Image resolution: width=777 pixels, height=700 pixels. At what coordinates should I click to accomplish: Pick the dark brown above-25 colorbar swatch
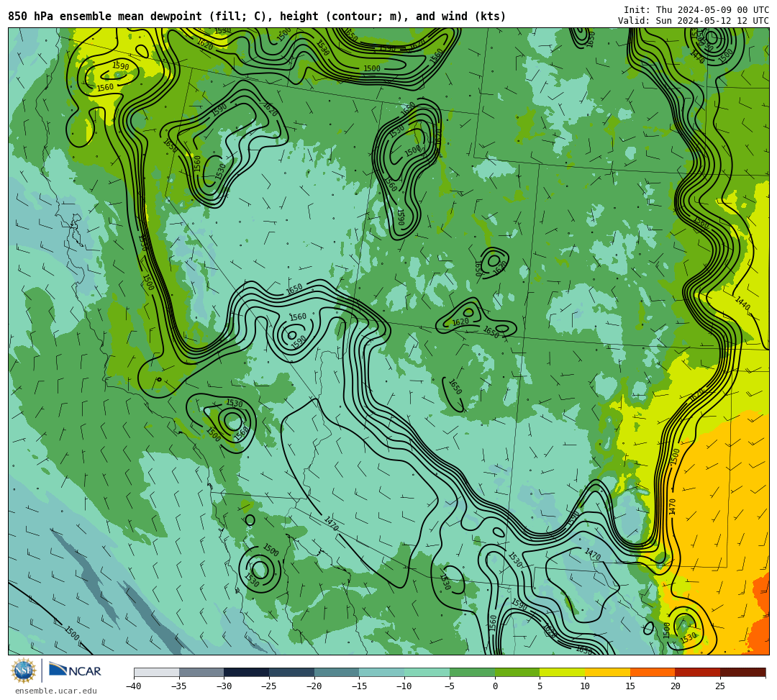pos(742,672)
